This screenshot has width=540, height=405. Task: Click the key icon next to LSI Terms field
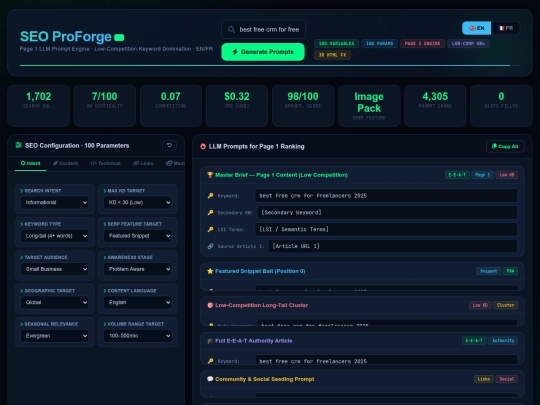pyautogui.click(x=210, y=229)
